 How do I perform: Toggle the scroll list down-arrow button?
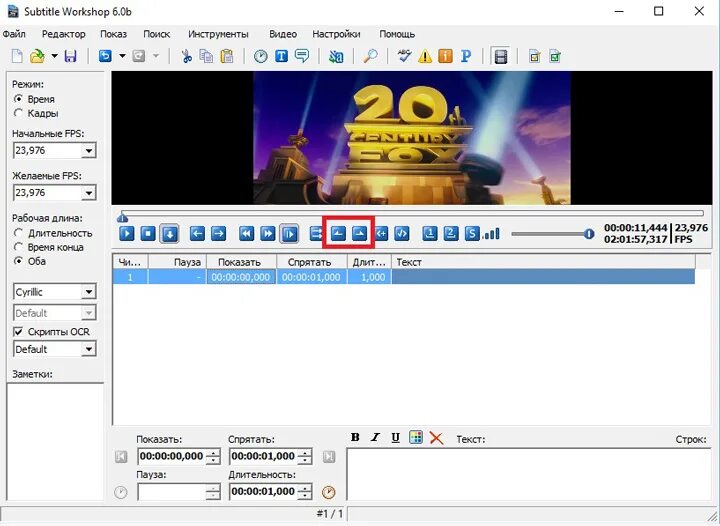pos(169,234)
